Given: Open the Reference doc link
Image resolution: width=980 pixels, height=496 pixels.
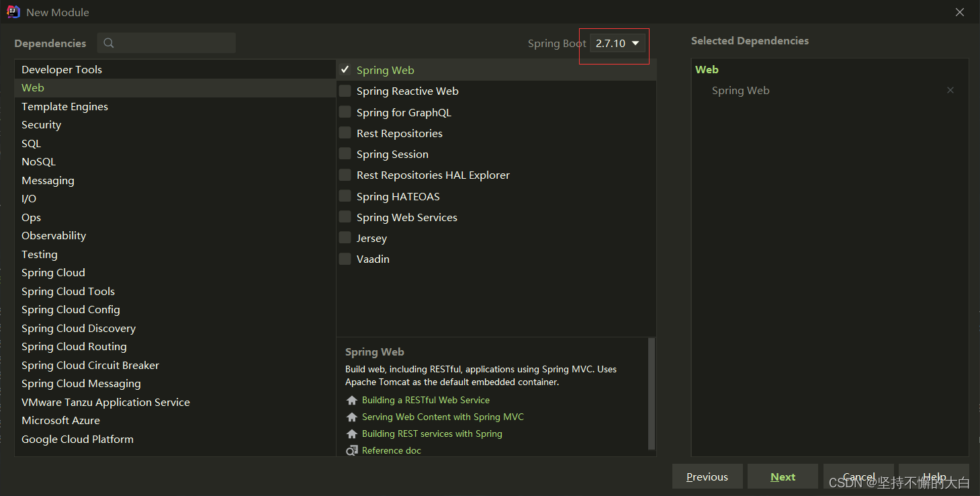Looking at the screenshot, I should point(392,450).
